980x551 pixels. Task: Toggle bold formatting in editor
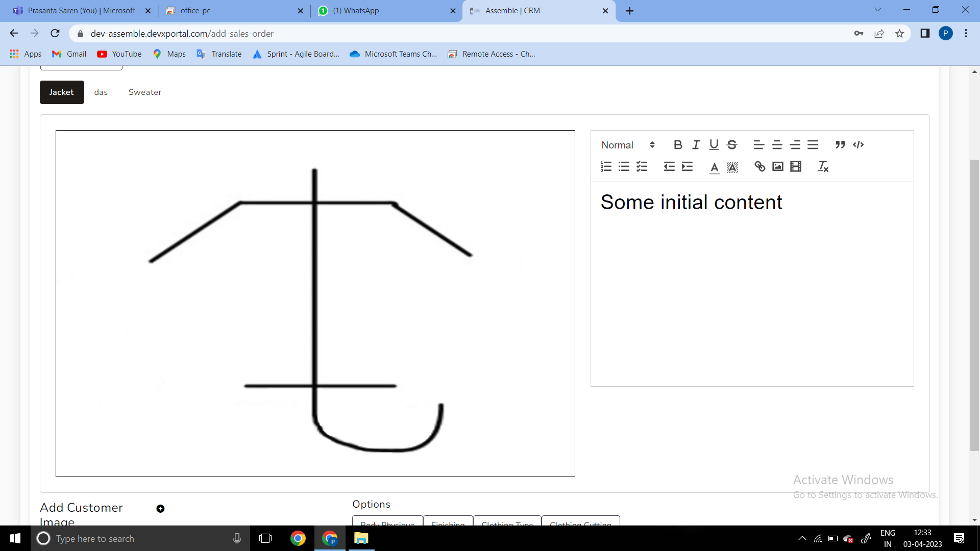678,145
